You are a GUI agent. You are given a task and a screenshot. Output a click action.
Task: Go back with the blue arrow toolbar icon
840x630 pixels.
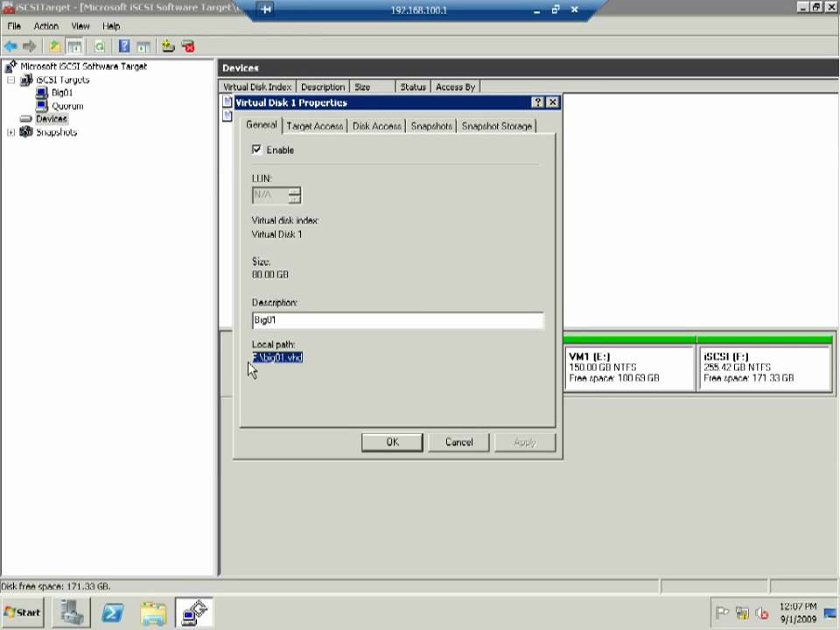point(10,46)
